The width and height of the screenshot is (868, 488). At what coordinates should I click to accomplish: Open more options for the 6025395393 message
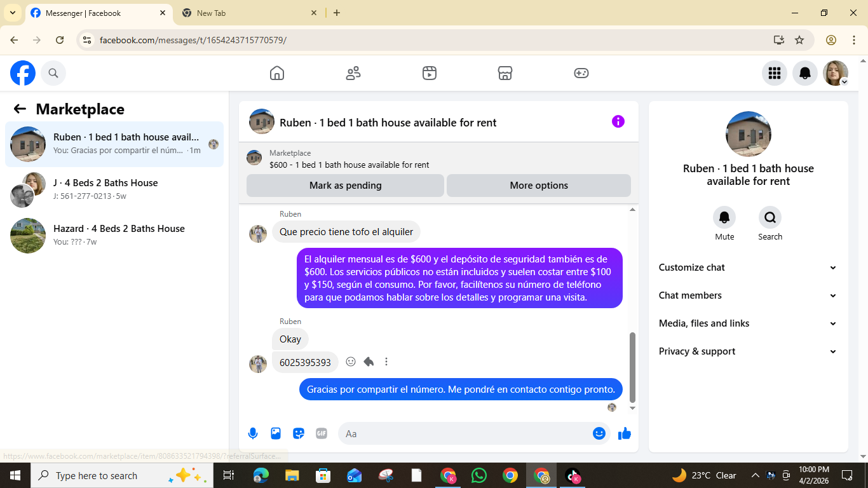tap(386, 362)
